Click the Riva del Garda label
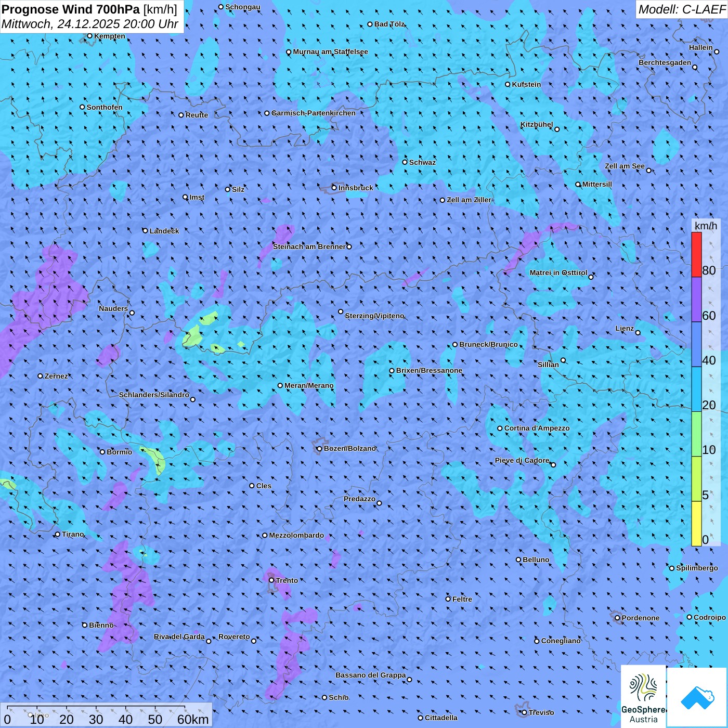The width and height of the screenshot is (728, 728). point(179,636)
